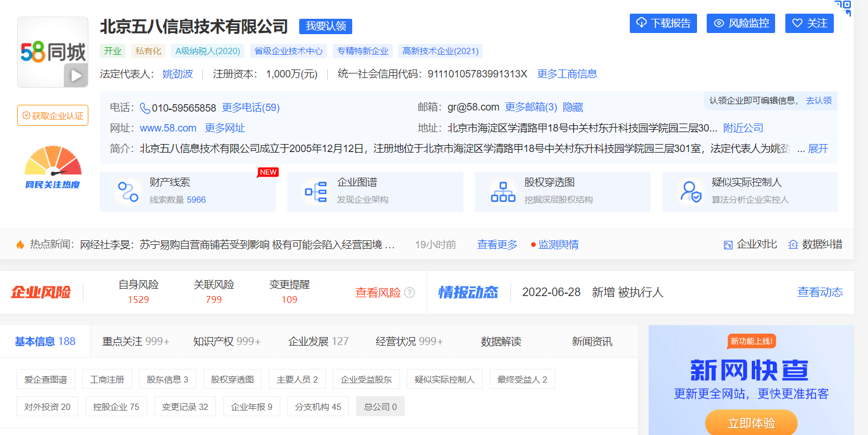This screenshot has width=868, height=435.
Task: Click the 数据纠错 icon
Action: 793,245
